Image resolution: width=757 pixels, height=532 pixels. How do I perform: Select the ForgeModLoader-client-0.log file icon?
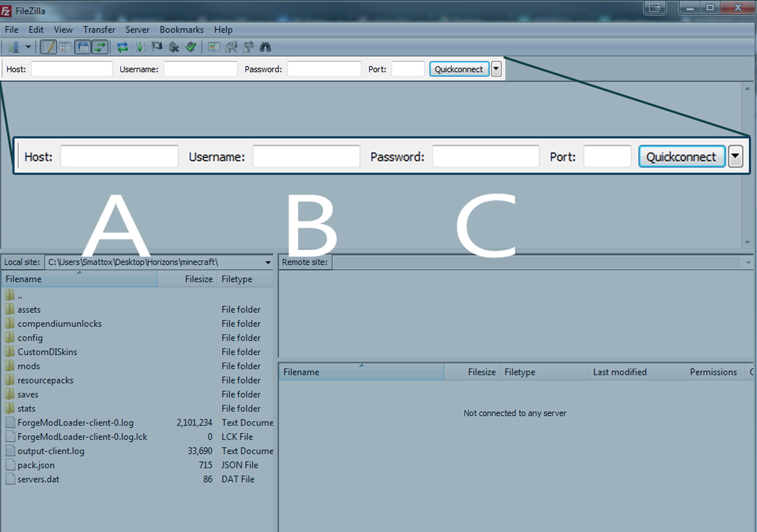point(10,423)
